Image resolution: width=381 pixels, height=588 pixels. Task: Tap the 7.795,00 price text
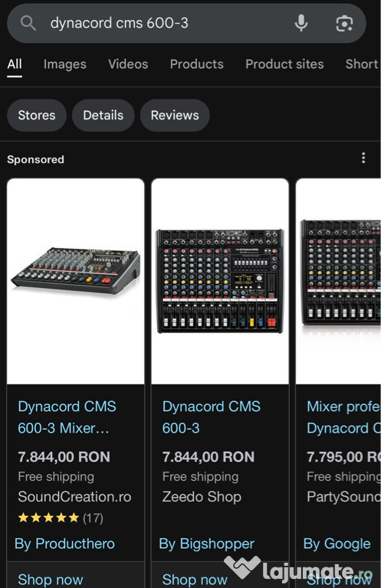344,457
